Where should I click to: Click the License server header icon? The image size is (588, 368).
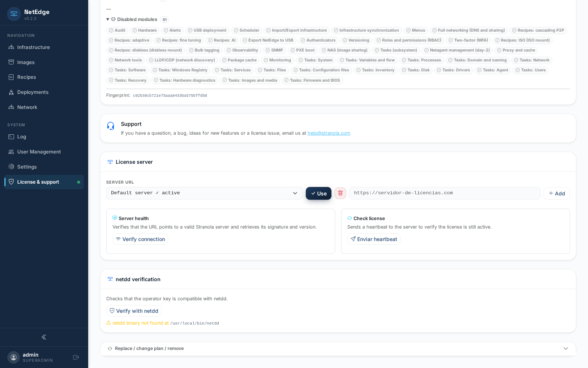pos(110,162)
